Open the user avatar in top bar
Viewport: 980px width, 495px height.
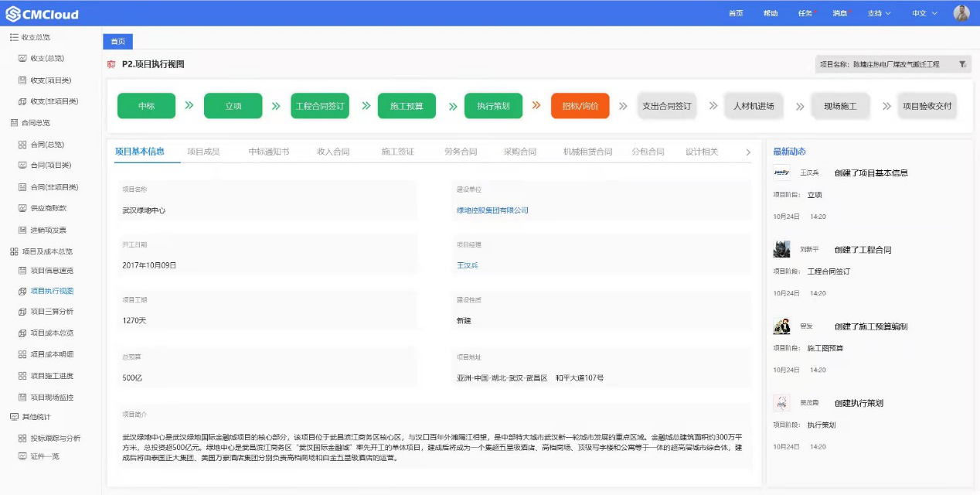(x=961, y=13)
